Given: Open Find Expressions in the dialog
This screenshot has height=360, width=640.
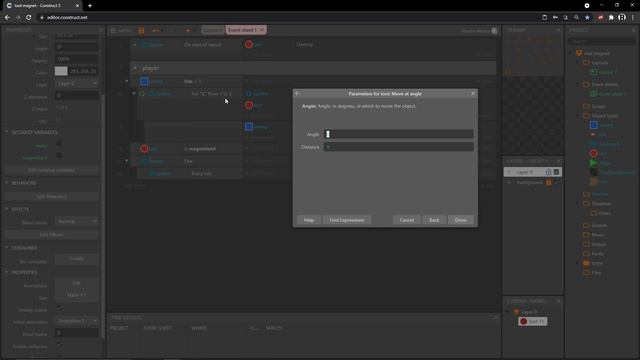Looking at the screenshot, I should pyautogui.click(x=347, y=220).
